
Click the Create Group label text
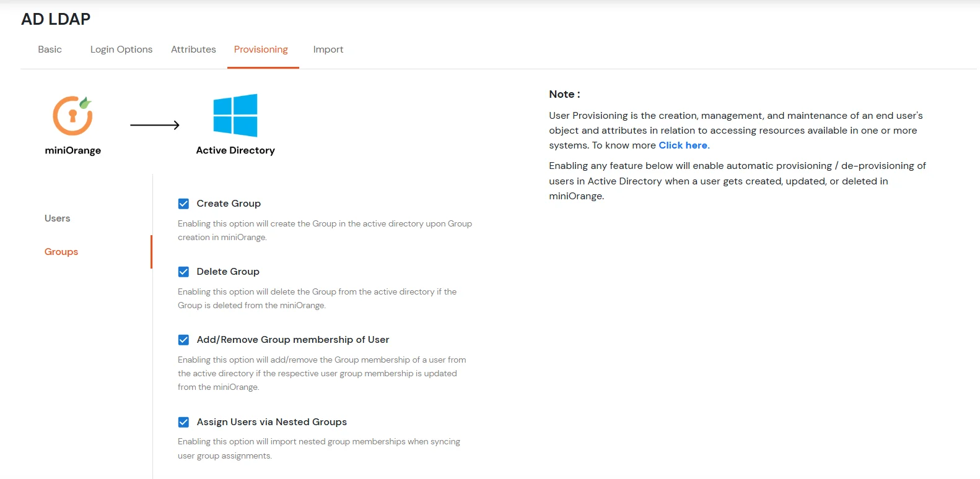click(229, 204)
